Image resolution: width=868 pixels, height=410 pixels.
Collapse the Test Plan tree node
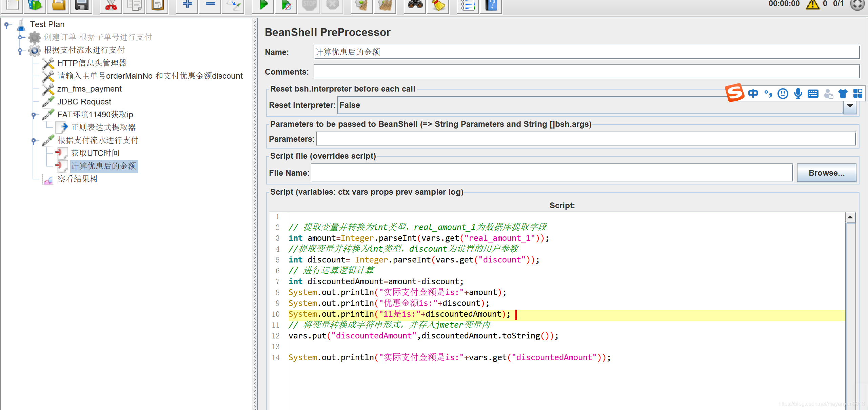pos(6,25)
